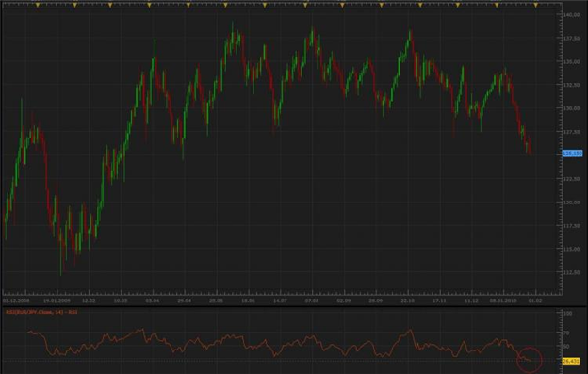588x374 pixels.
Task: Click the 115,00 price axis label
Action: pos(571,250)
